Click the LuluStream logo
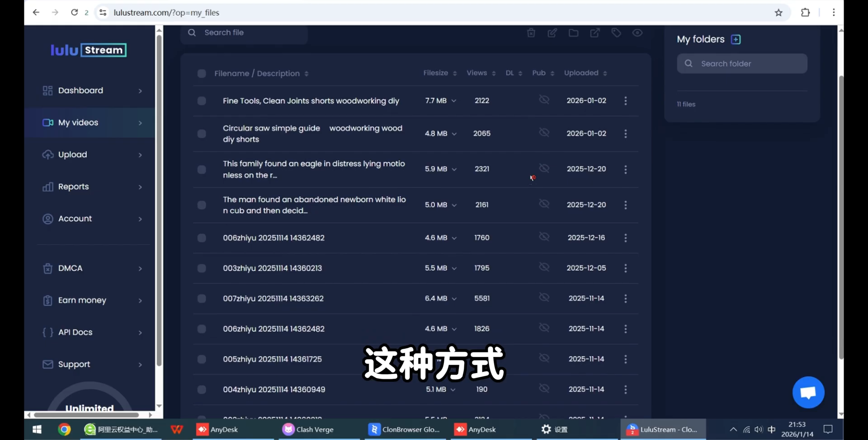The width and height of the screenshot is (868, 440). point(89,50)
